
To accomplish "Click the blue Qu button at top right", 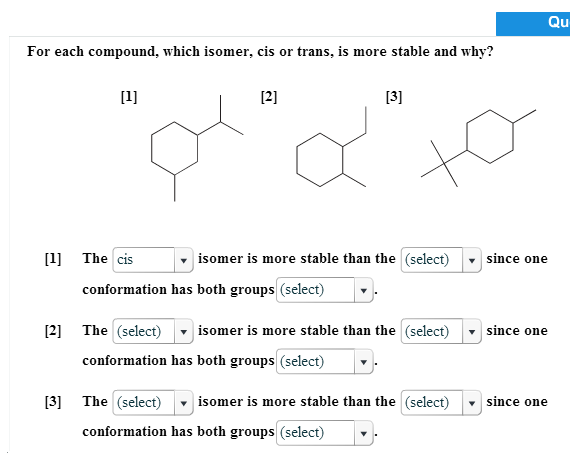I will coord(533,24).
